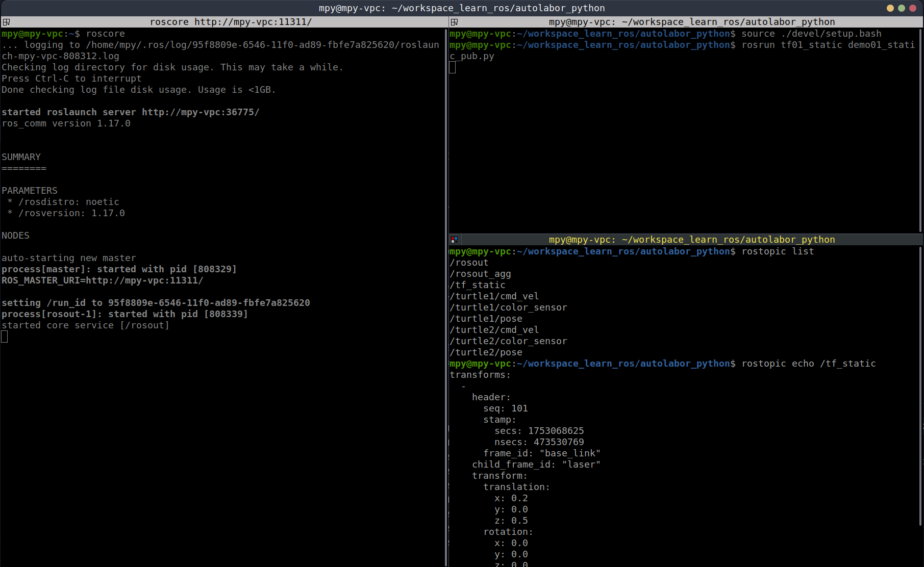Click the scrollbar of the rosrun pane

921,127
